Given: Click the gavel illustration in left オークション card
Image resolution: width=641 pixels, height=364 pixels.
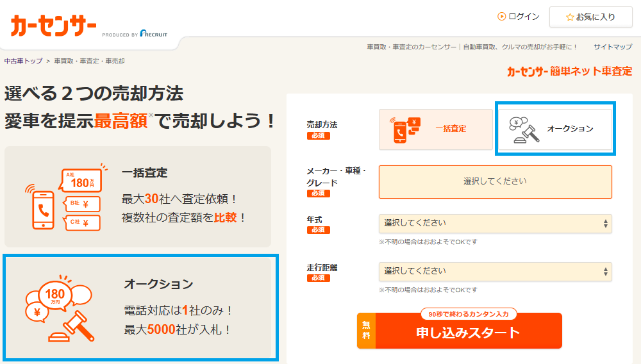Looking at the screenshot, I should pos(72,326).
